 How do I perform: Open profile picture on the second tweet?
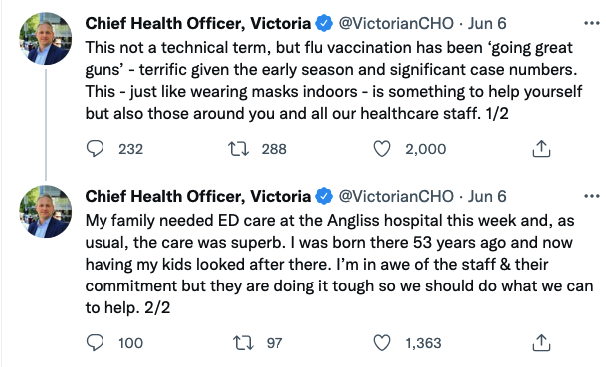tap(46, 211)
